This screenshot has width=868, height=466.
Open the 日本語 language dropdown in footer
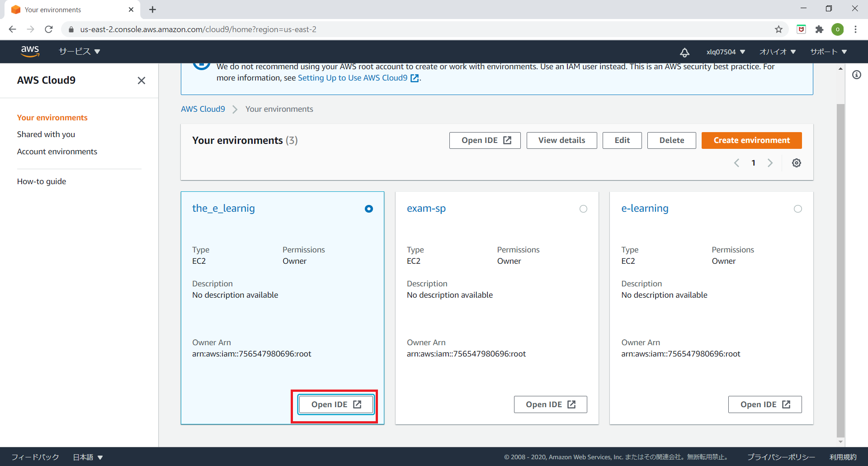(x=88, y=457)
